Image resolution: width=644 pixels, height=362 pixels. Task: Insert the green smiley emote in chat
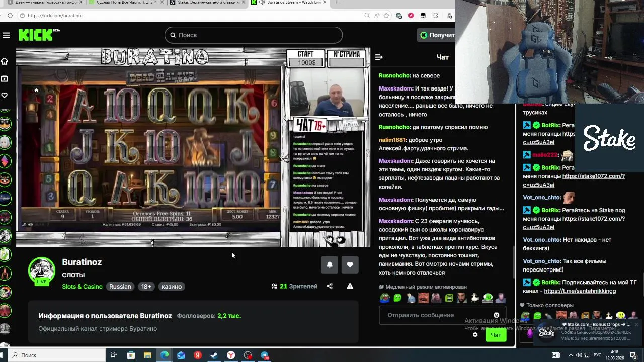pyautogui.click(x=398, y=298)
